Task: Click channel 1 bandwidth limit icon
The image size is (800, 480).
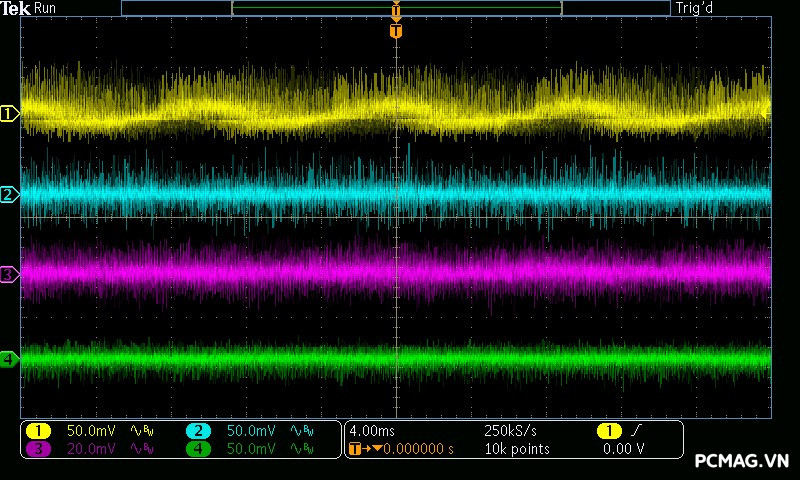Action: tap(141, 430)
